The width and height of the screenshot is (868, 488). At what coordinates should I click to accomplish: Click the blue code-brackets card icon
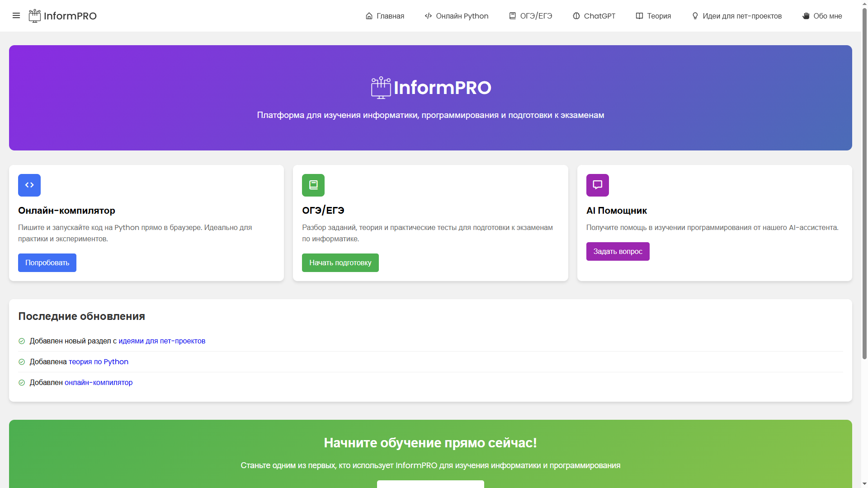point(29,185)
